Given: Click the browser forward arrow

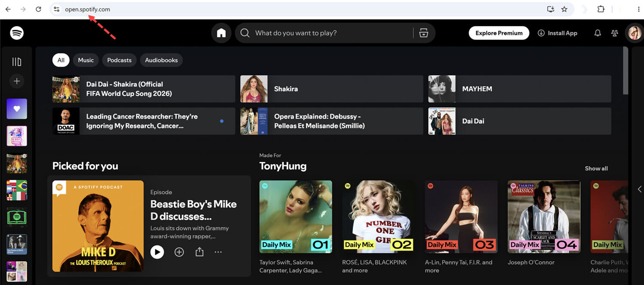Looking at the screenshot, I should [23, 9].
